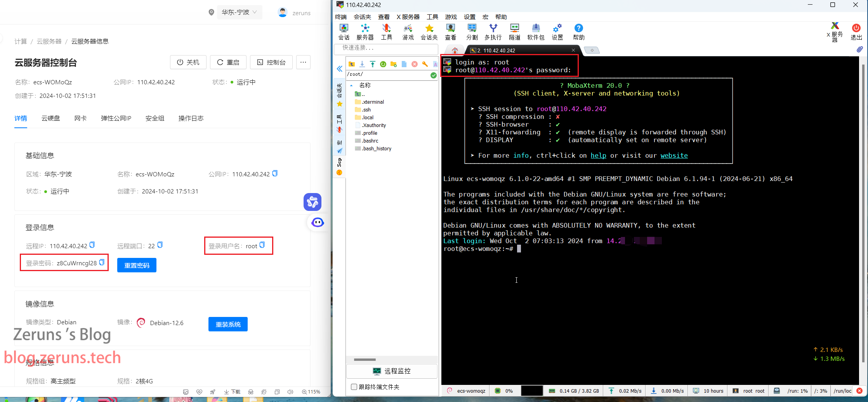
Task: Open the 设置 settings gear toolbar icon
Action: point(557,32)
